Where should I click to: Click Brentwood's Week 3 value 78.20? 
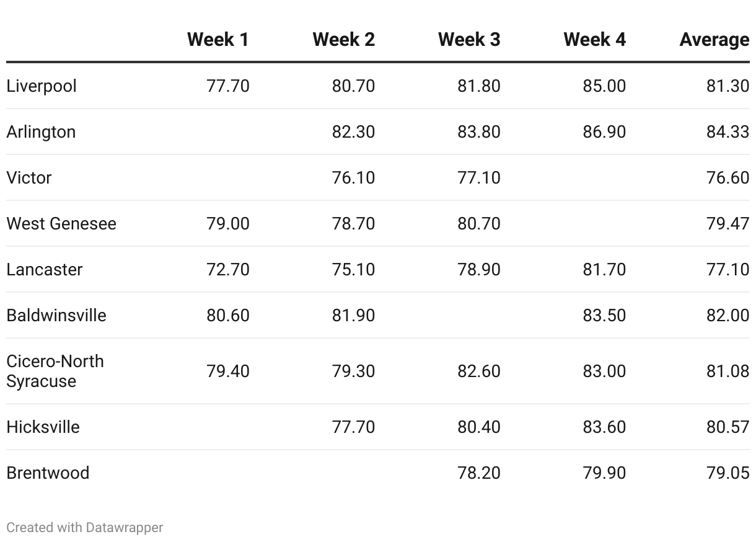(478, 473)
